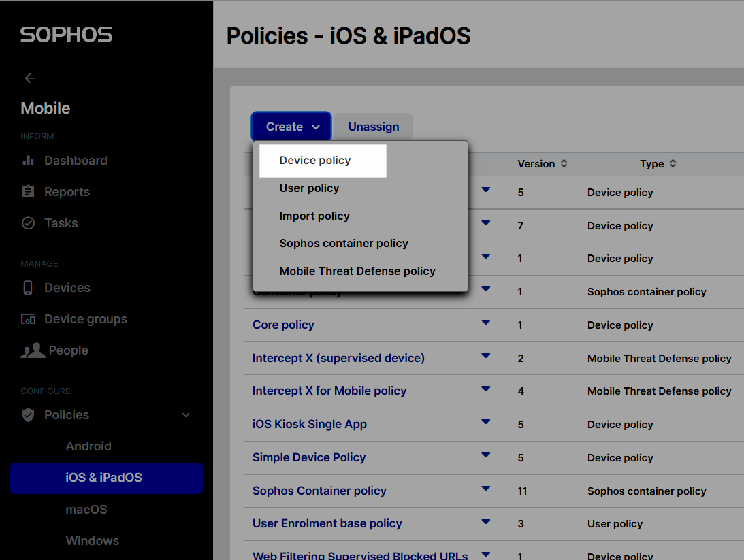Click version 4 in Intercept X for Mobile row
Viewport: 744px width, 560px height.
click(521, 391)
